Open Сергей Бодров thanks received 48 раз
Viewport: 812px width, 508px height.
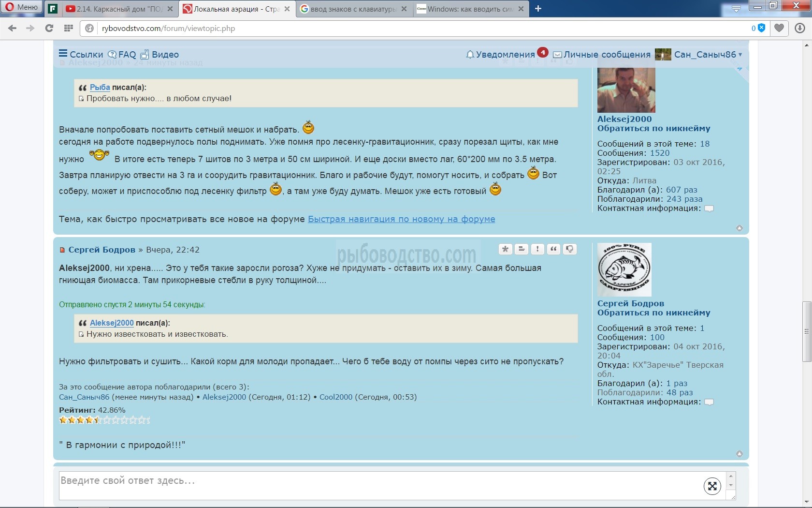click(x=680, y=392)
